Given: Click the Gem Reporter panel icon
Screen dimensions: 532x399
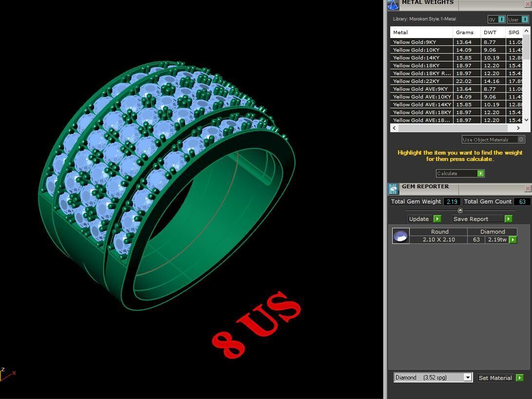Looking at the screenshot, I should click(393, 189).
